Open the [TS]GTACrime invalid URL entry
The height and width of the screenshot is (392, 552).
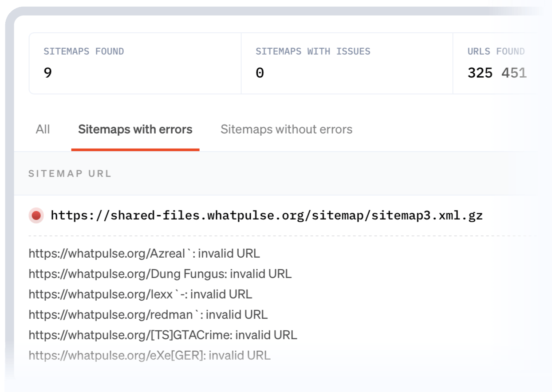[162, 335]
